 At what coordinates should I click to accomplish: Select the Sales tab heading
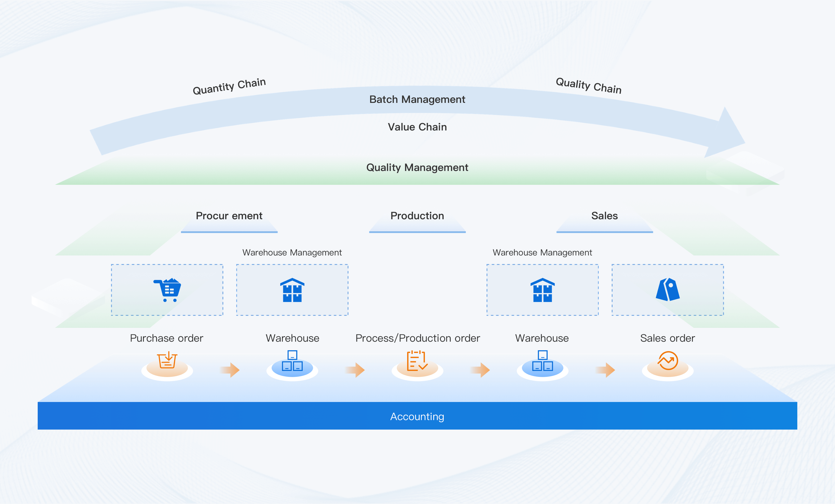(604, 216)
